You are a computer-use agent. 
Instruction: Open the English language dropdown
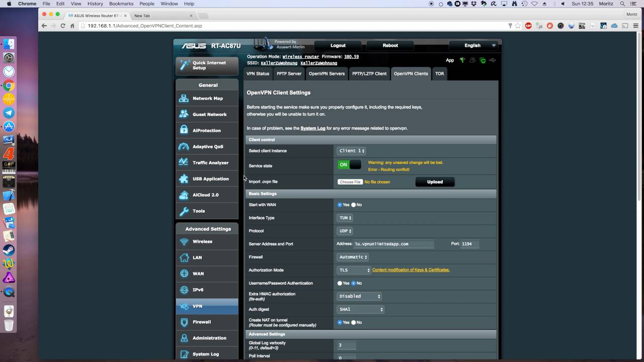pyautogui.click(x=474, y=45)
